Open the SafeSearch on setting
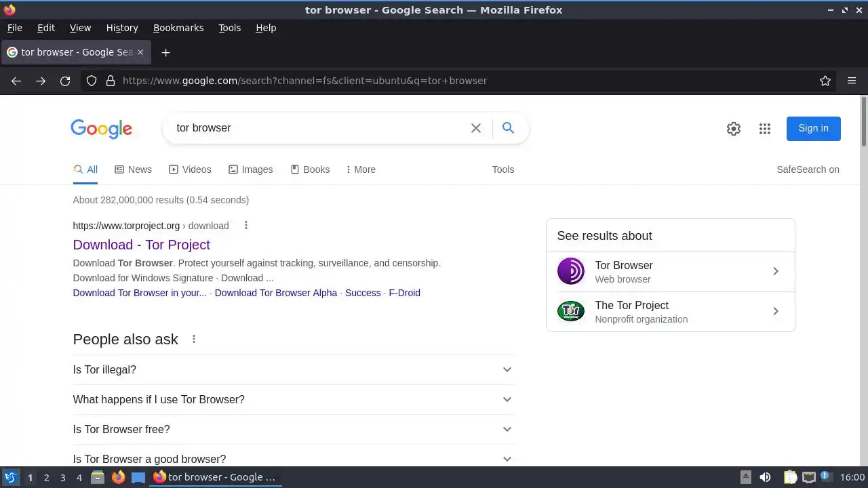868x488 pixels. click(x=808, y=169)
